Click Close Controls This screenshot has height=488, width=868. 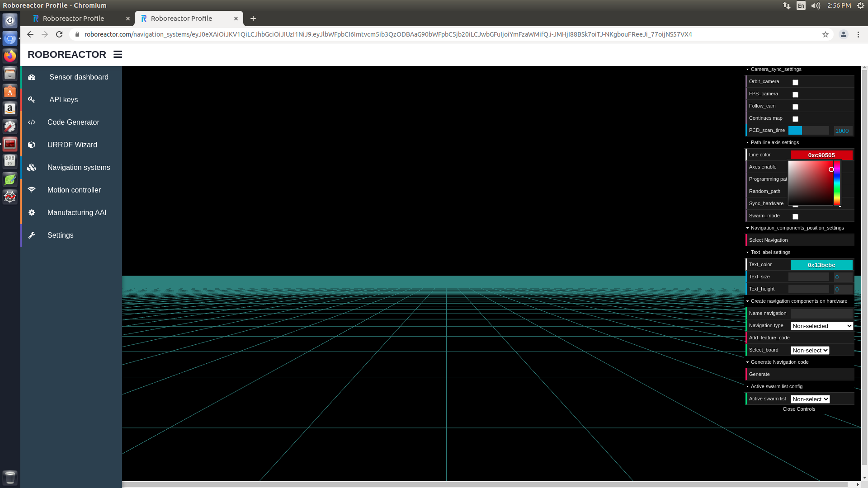[799, 409]
